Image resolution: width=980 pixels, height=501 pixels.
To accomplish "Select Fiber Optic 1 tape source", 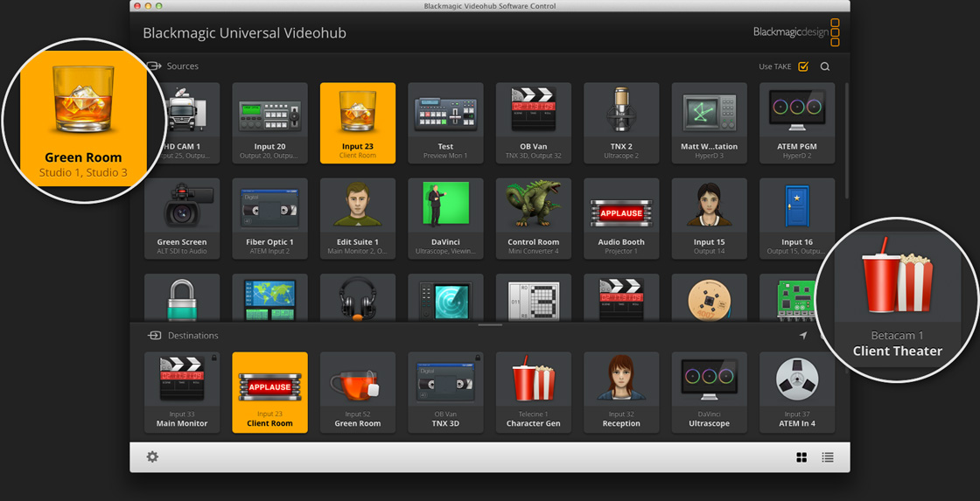I will coord(270,219).
